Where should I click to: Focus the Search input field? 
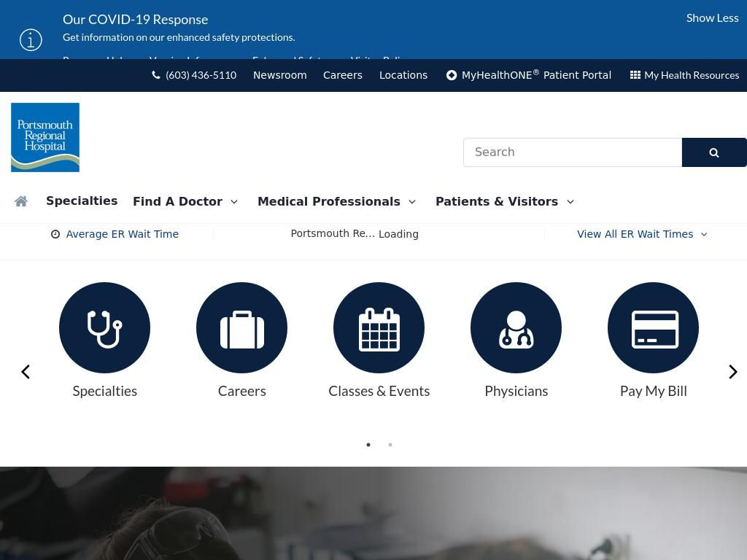point(573,152)
